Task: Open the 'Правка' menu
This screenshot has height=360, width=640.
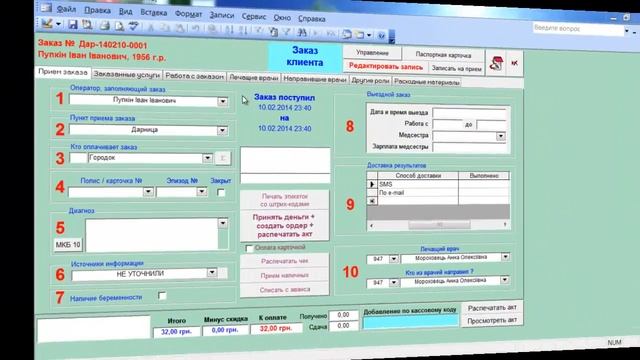Action: [x=97, y=10]
